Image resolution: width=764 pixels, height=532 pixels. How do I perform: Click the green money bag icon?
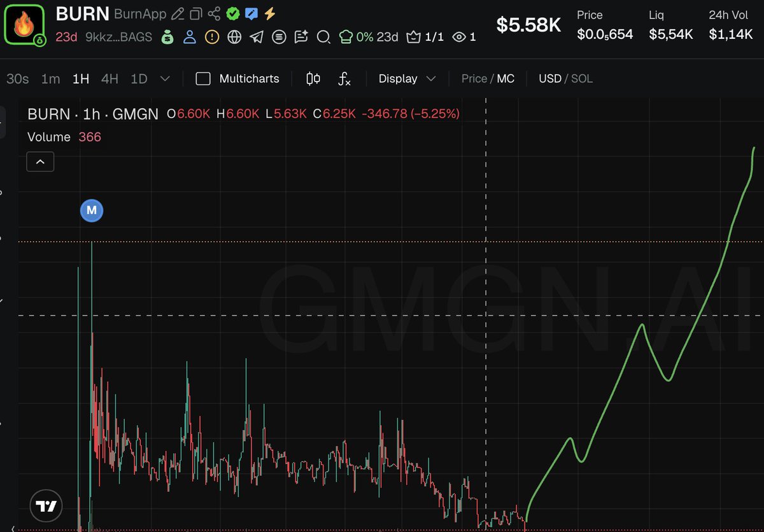(167, 37)
